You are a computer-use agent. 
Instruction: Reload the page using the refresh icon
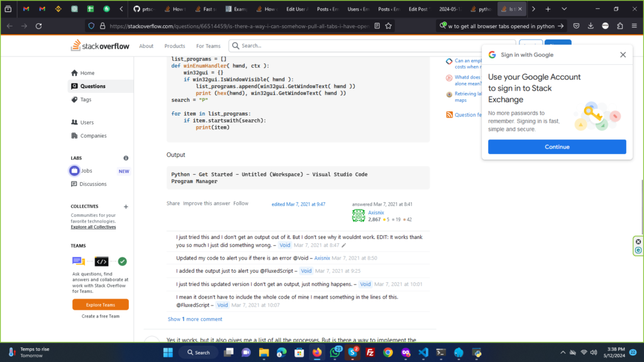point(38,26)
